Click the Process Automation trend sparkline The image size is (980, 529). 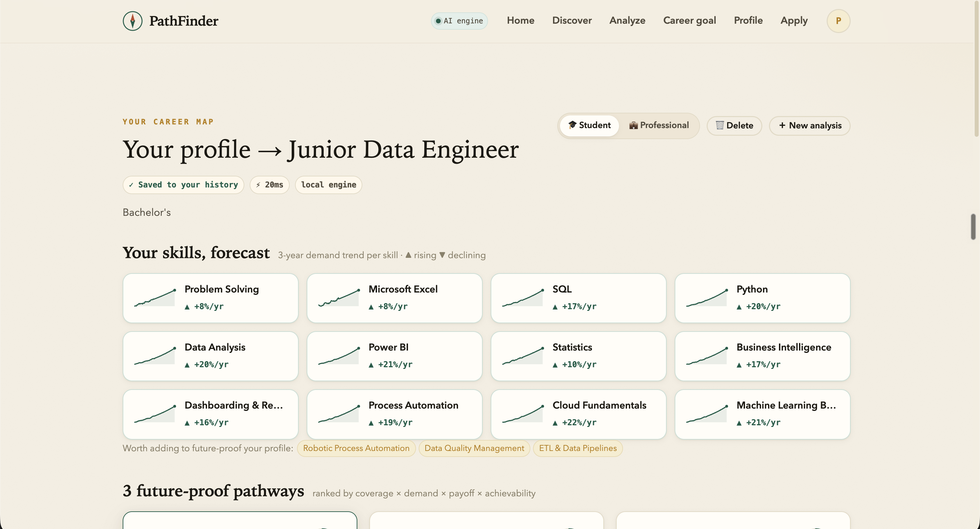(x=339, y=414)
